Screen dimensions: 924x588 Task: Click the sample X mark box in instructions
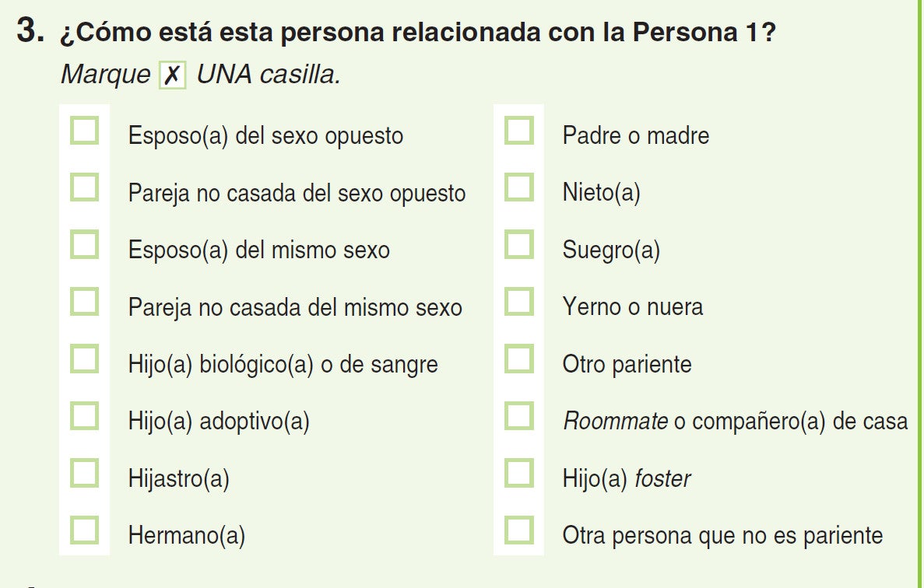173,75
